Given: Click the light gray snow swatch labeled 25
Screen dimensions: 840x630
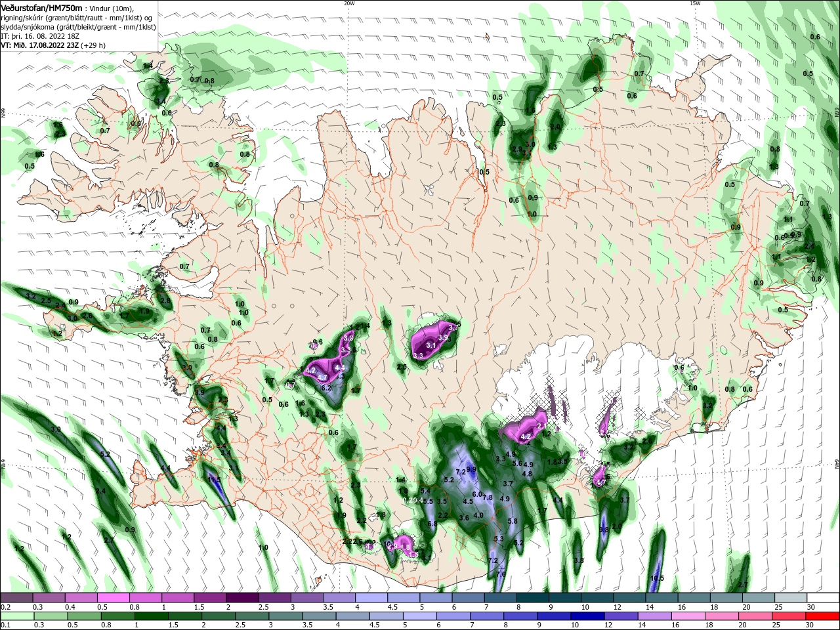Looking at the screenshot, I should 791,598.
